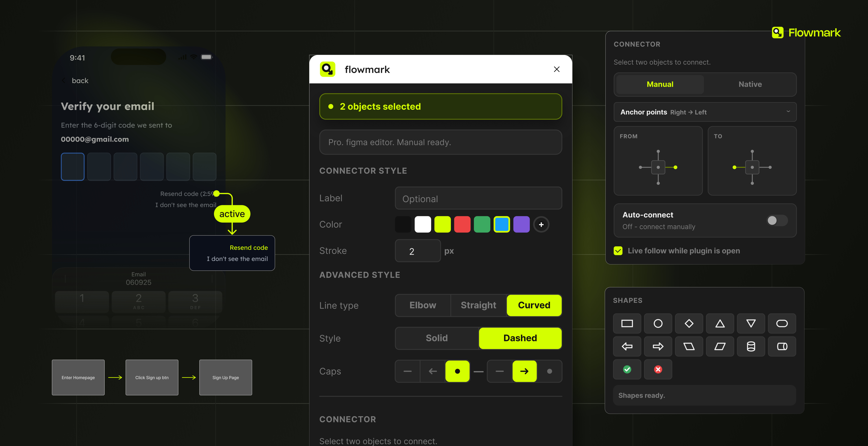Add a custom color with plus button

tap(541, 225)
